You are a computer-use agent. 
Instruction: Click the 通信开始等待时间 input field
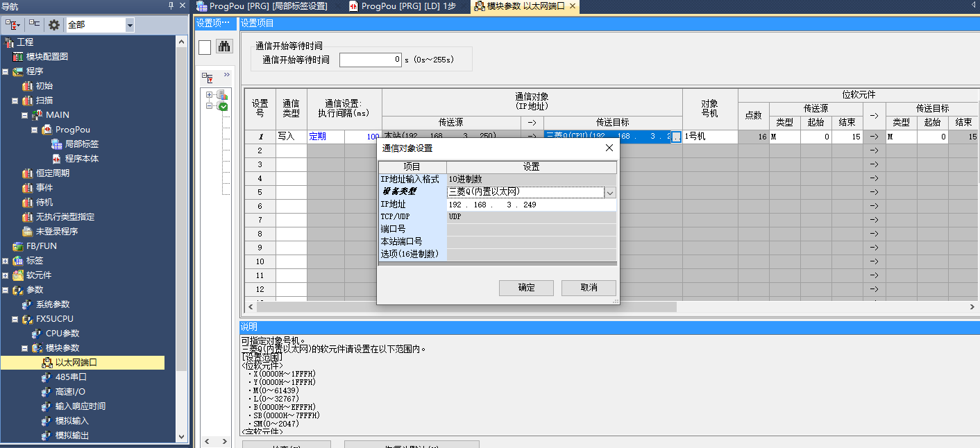pos(371,60)
